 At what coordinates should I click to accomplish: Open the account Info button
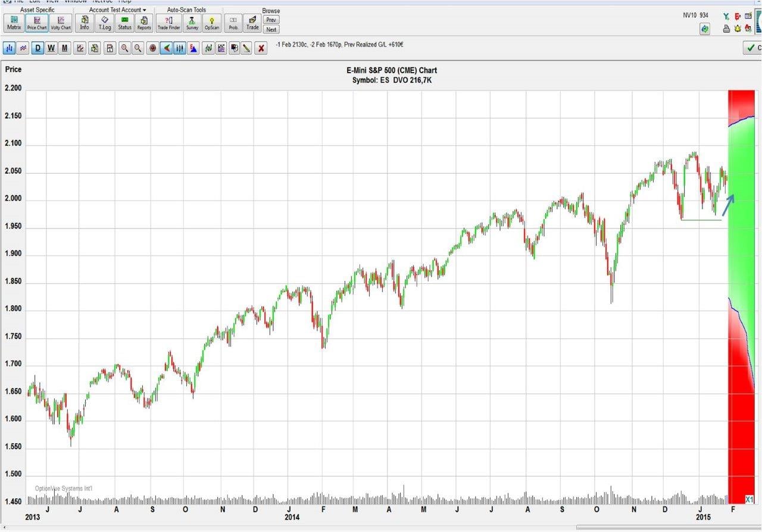pyautogui.click(x=85, y=23)
